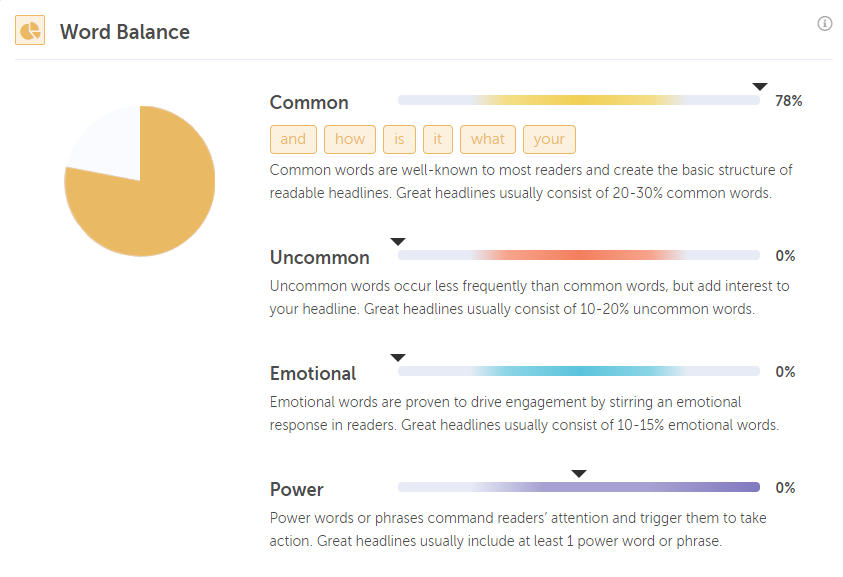843x577 pixels.
Task: Click the yellow Common words progress bar
Action: pyautogui.click(x=579, y=100)
